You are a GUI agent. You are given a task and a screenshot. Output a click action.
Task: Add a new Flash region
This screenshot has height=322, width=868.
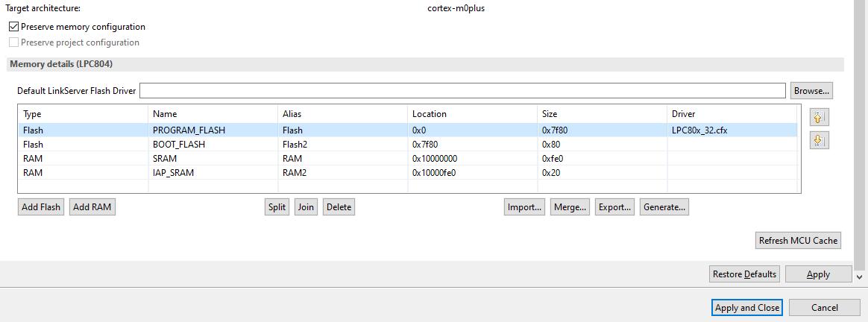tap(41, 207)
